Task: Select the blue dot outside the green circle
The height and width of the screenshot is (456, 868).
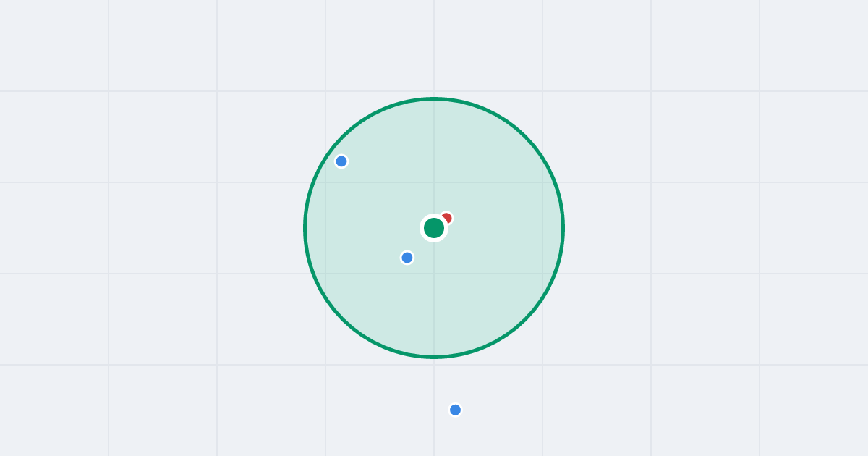Action: [455, 410]
